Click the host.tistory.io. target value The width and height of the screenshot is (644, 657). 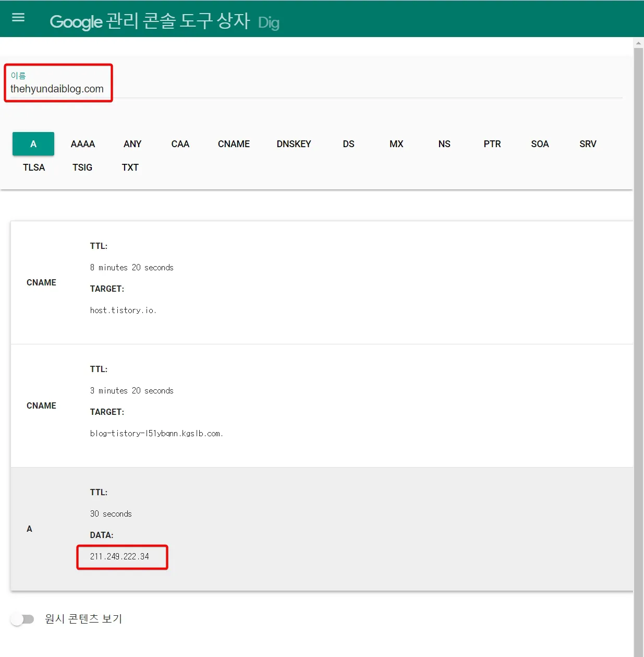click(123, 310)
